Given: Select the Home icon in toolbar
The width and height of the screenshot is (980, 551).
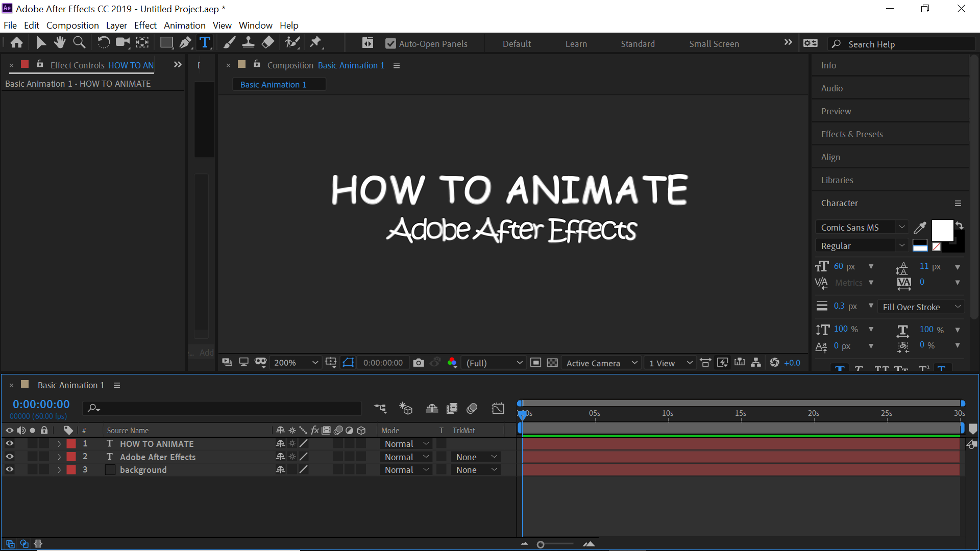Looking at the screenshot, I should pyautogui.click(x=16, y=43).
